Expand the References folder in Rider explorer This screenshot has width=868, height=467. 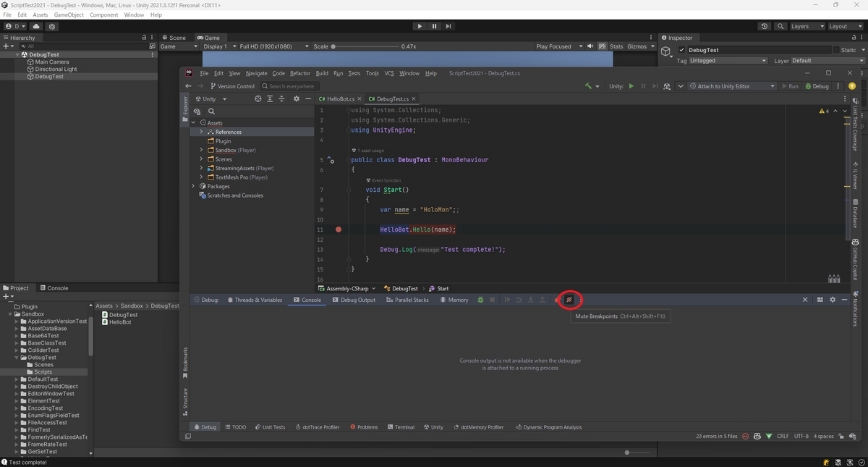(201, 132)
